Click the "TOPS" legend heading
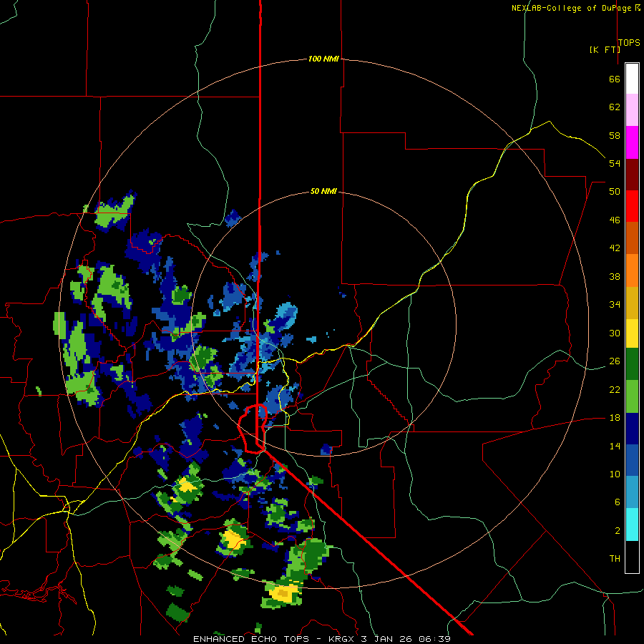 click(629, 43)
